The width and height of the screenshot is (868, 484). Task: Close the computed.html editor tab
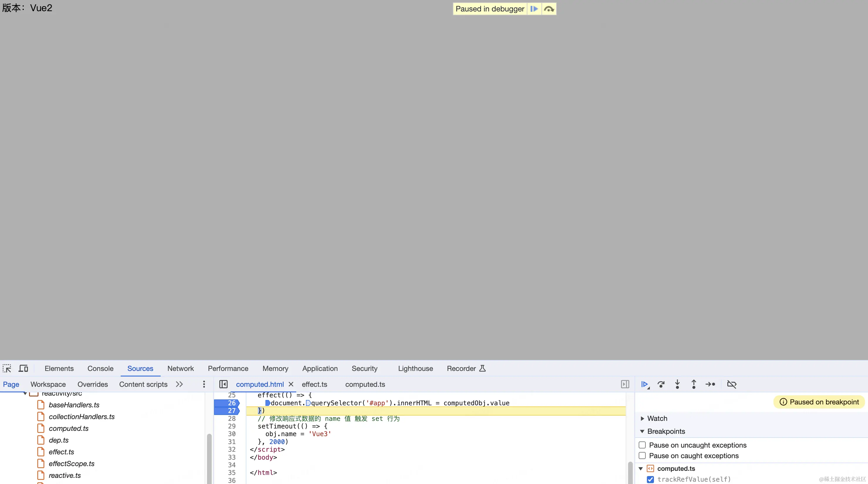(x=291, y=384)
